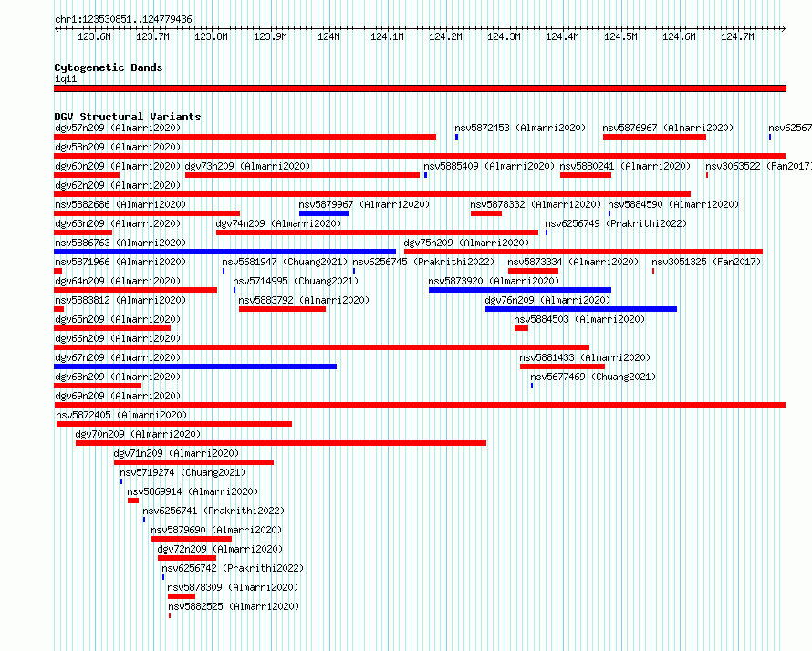Click dgv67n209 (Almarri2020) label
This screenshot has width=812, height=651.
coord(118,357)
